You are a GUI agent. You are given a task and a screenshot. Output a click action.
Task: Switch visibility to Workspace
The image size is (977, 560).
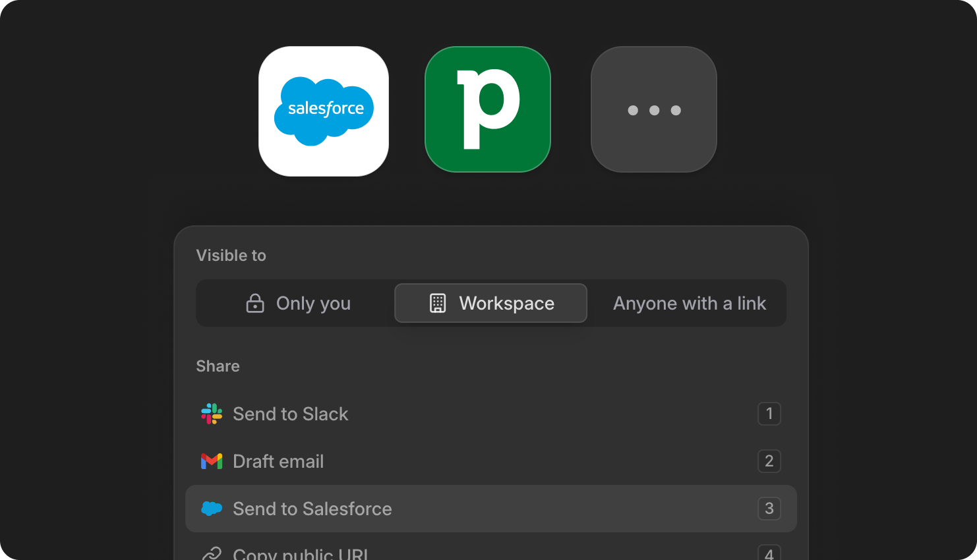(x=490, y=303)
